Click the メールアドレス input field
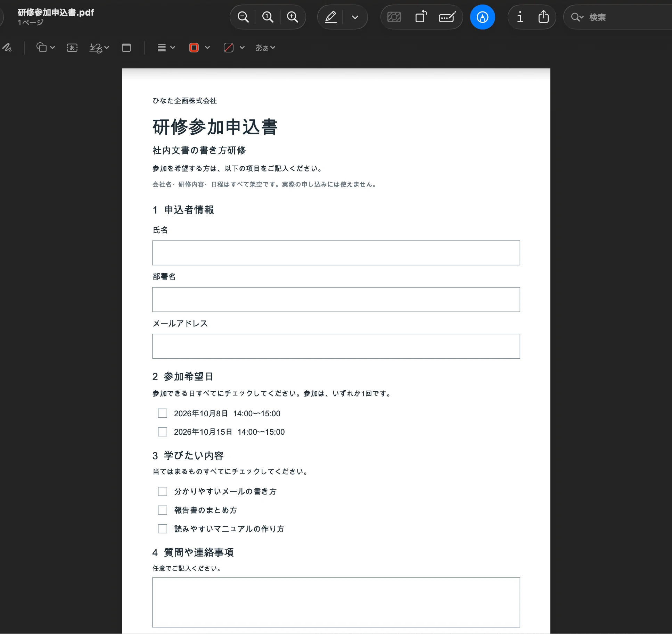The height and width of the screenshot is (634, 672). coord(336,346)
